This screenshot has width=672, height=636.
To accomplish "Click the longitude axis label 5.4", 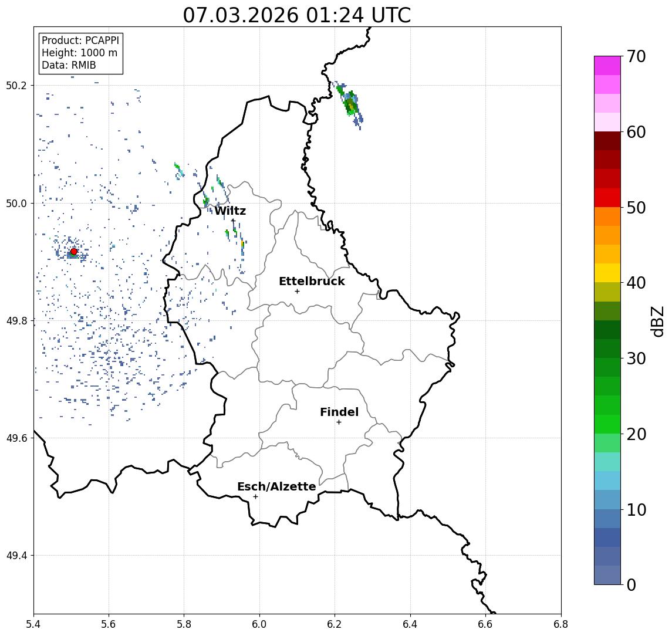I will tap(33, 624).
